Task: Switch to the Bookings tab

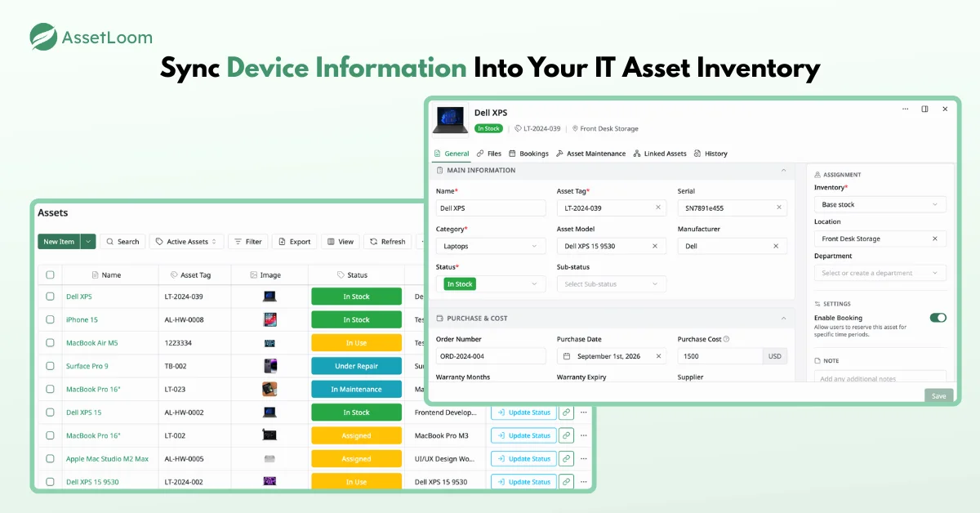Action: point(528,154)
